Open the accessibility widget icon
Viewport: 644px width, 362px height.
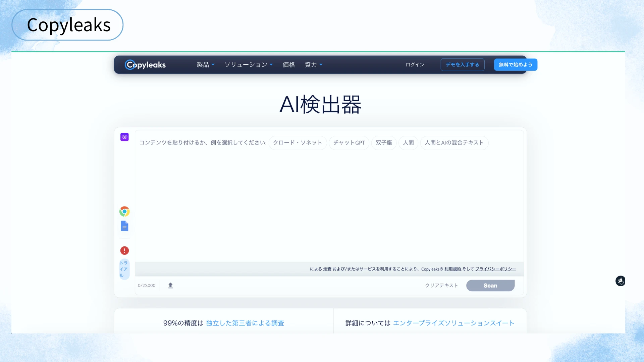pyautogui.click(x=620, y=281)
